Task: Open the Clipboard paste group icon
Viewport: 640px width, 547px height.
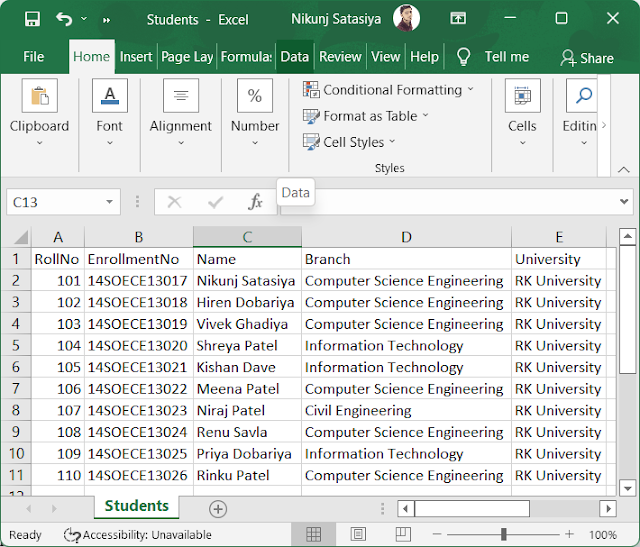Action: (40, 96)
